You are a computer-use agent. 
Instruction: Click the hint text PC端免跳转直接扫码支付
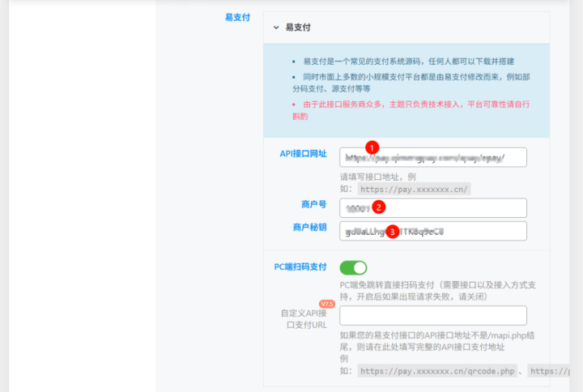pos(437,291)
